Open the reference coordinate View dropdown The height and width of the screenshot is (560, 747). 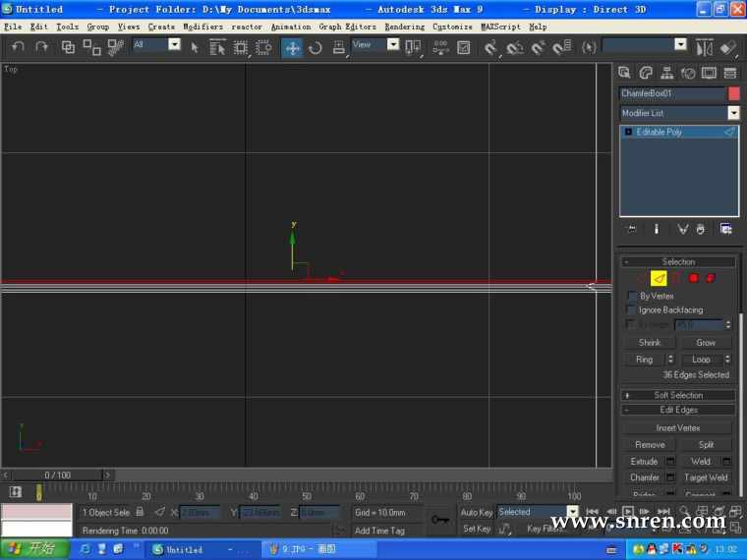tap(393, 44)
